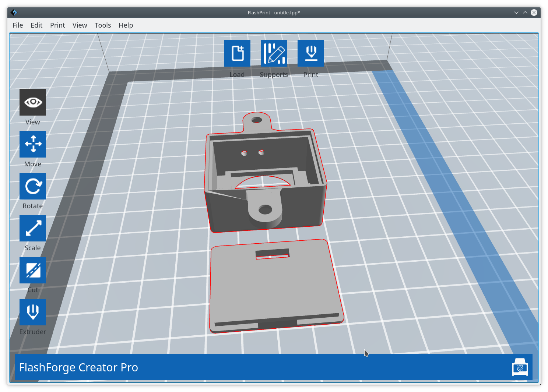Open the Extruder tool
This screenshot has width=548, height=392.
(x=33, y=312)
